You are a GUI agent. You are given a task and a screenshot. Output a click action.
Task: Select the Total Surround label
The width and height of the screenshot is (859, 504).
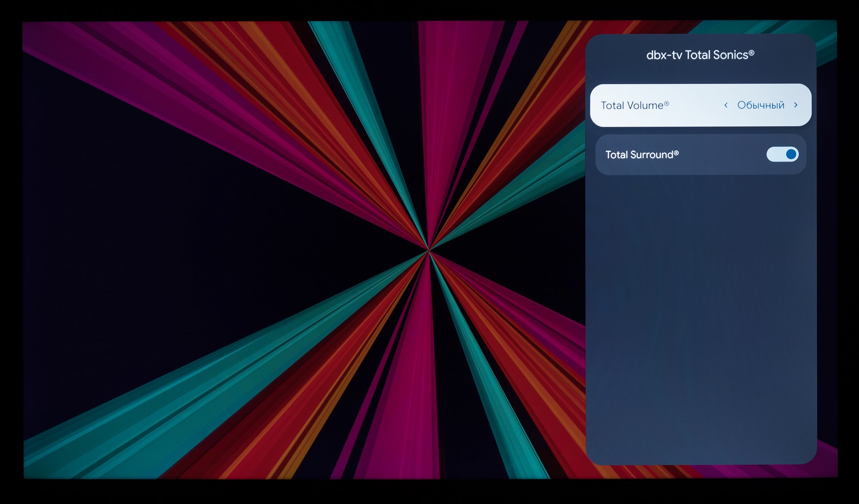click(x=642, y=154)
